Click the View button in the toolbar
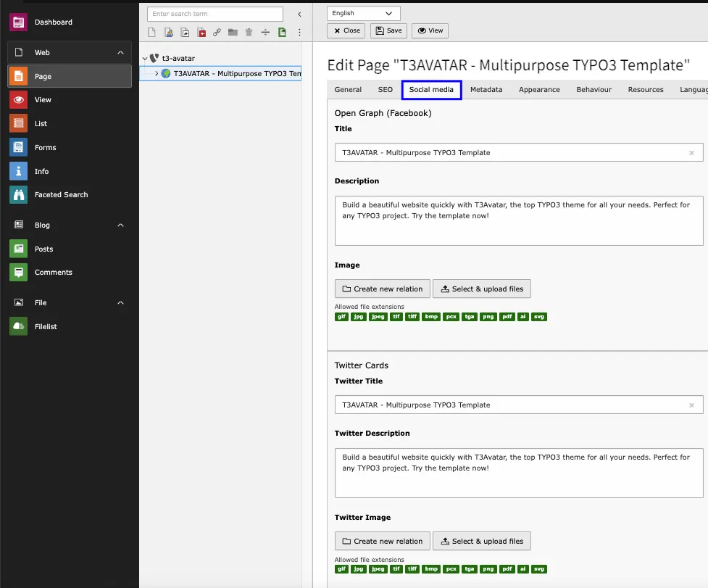This screenshot has height=588, width=708. click(430, 30)
